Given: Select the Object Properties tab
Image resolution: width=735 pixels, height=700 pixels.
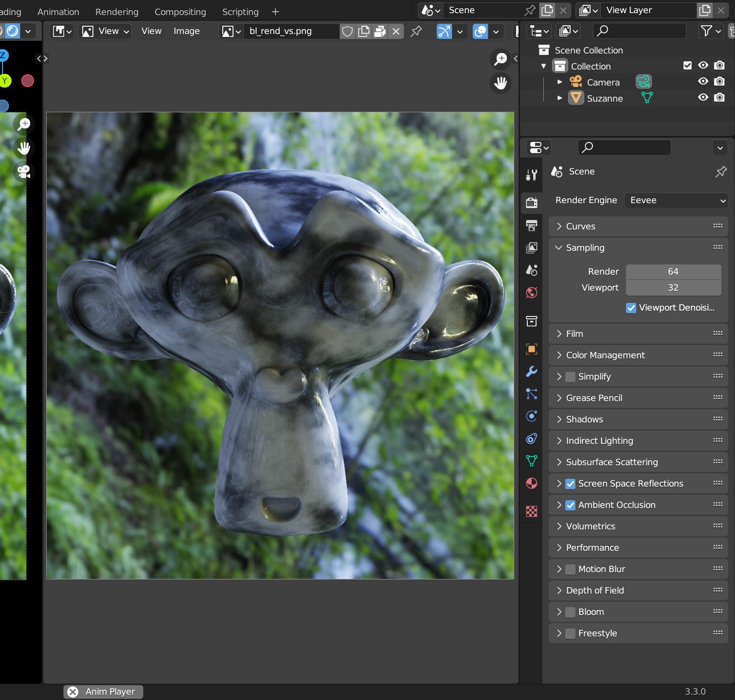Looking at the screenshot, I should 533,348.
